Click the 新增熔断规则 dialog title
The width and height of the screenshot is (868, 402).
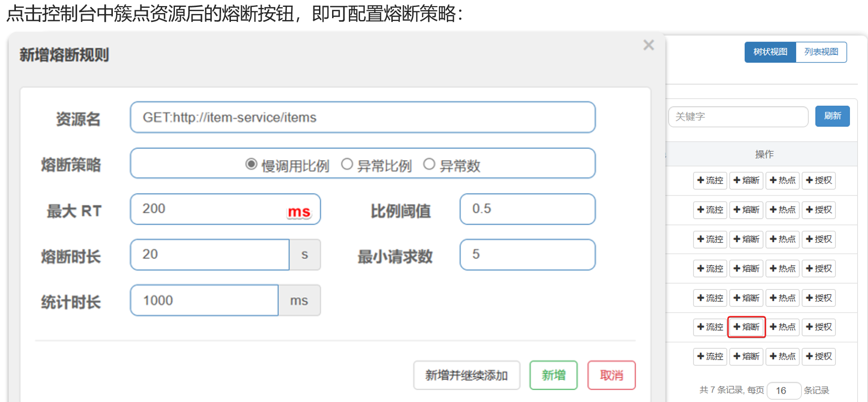pyautogui.click(x=64, y=55)
